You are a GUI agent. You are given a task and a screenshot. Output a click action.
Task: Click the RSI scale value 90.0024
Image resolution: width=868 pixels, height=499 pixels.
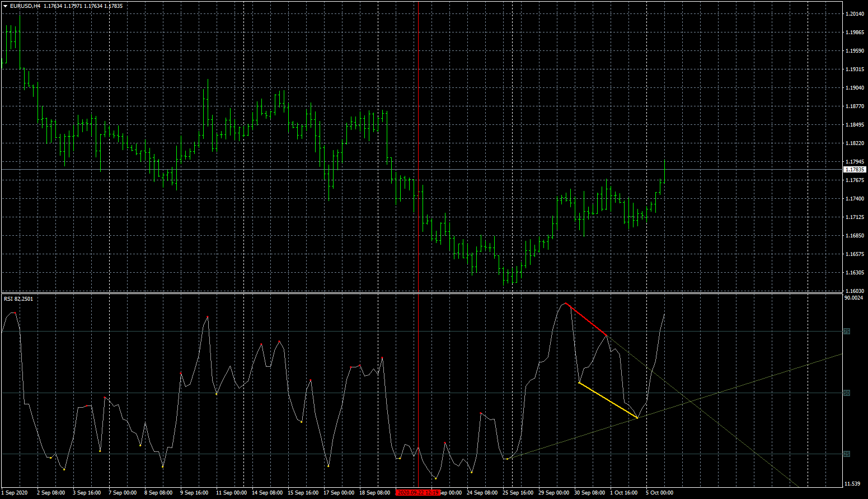[x=853, y=298]
